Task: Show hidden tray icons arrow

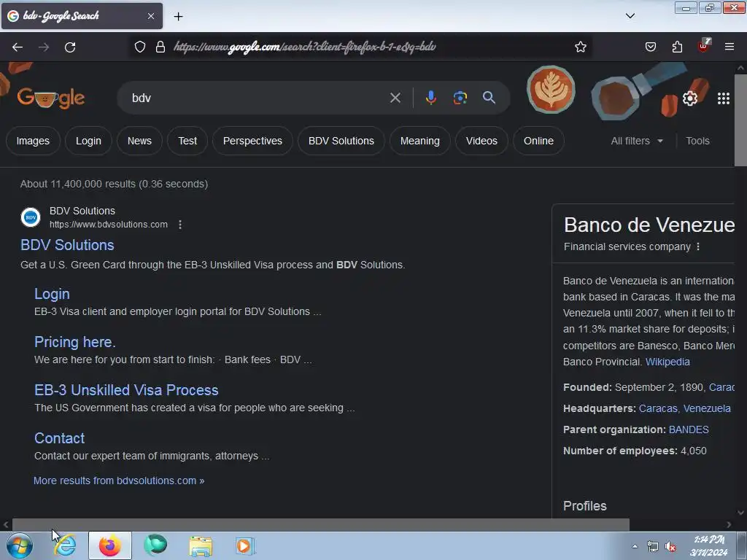Action: tap(635, 547)
